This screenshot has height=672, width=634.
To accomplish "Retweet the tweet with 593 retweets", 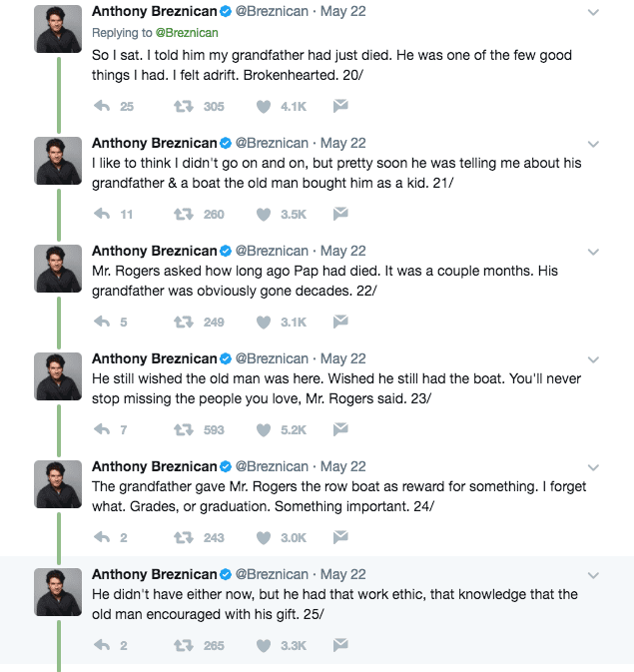I will pos(183,429).
